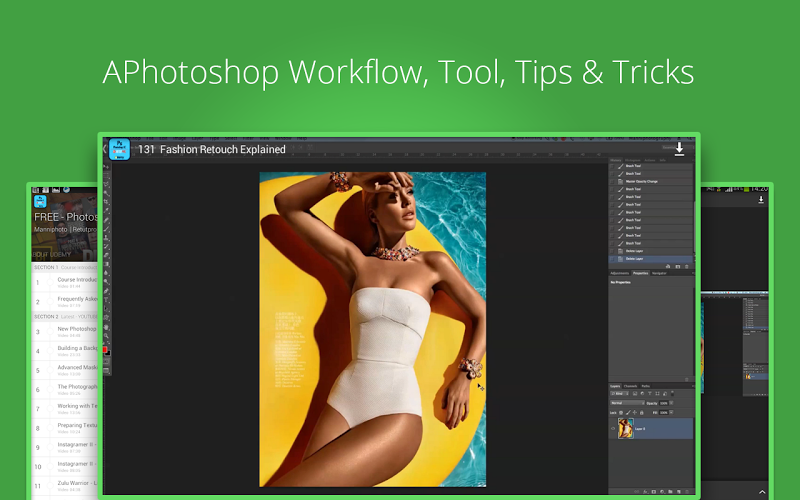Enable type layers filter
800x500 pixels.
point(650,393)
